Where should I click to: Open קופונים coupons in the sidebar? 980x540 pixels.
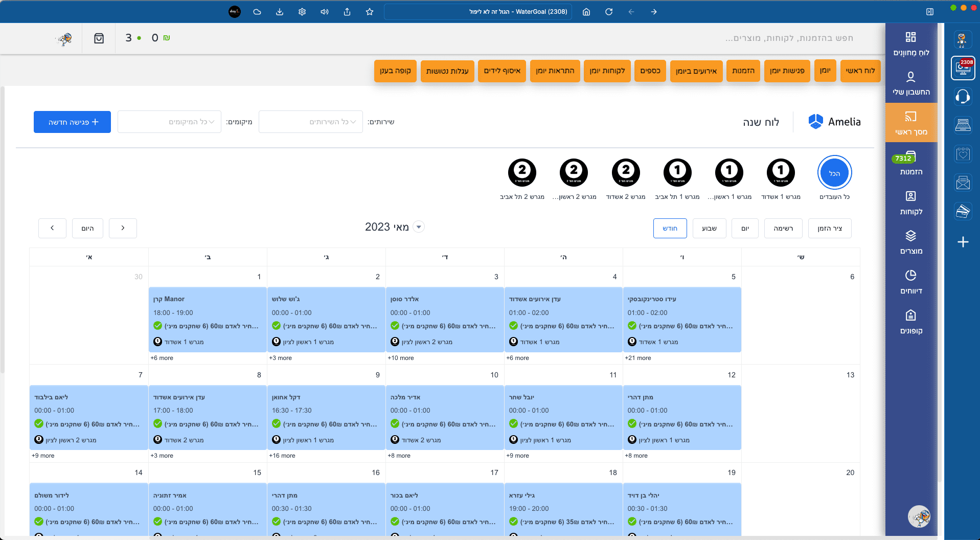(910, 322)
